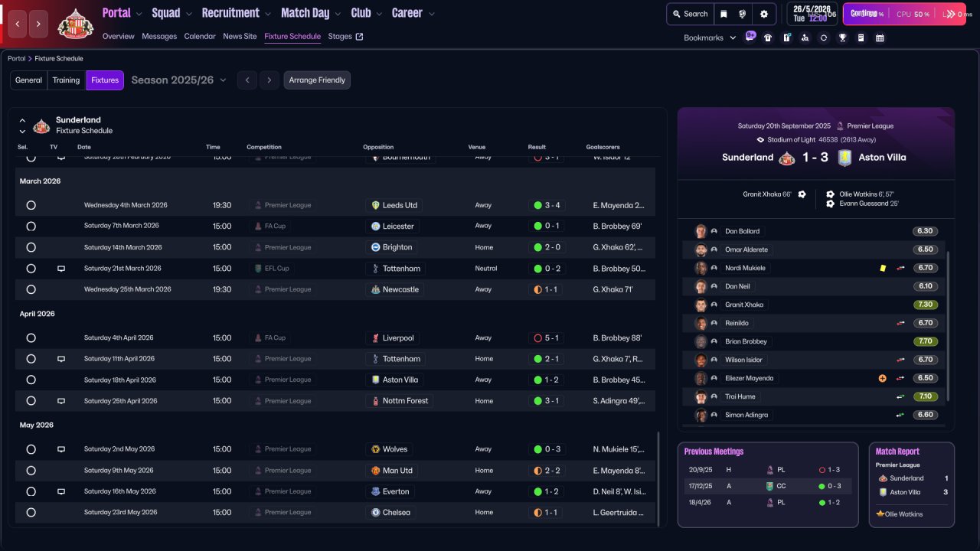Click the Man Utd club badge
This screenshot has width=980, height=551.
375,471
